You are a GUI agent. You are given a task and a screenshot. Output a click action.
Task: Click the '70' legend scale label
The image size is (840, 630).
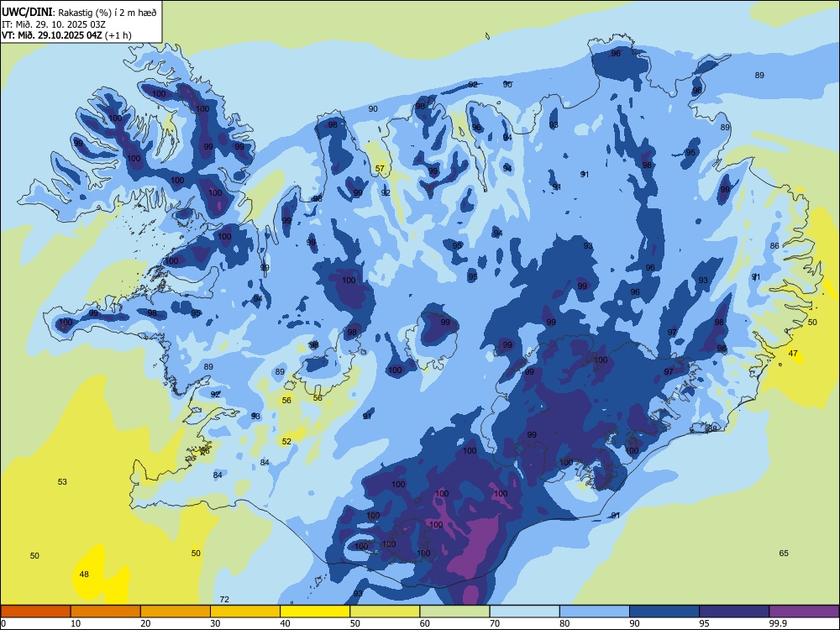[495, 623]
